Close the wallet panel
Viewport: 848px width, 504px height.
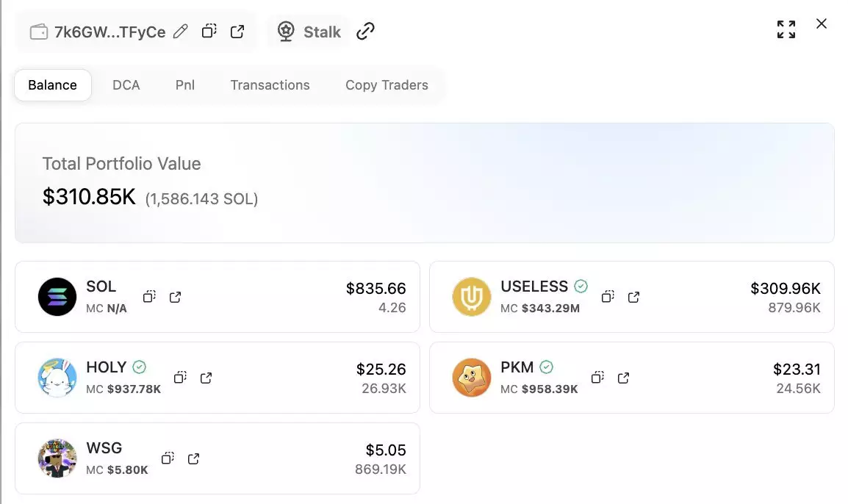pyautogui.click(x=822, y=24)
